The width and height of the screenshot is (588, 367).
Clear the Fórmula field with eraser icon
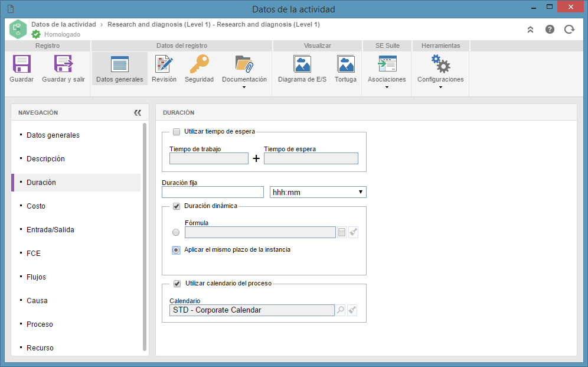tap(353, 232)
